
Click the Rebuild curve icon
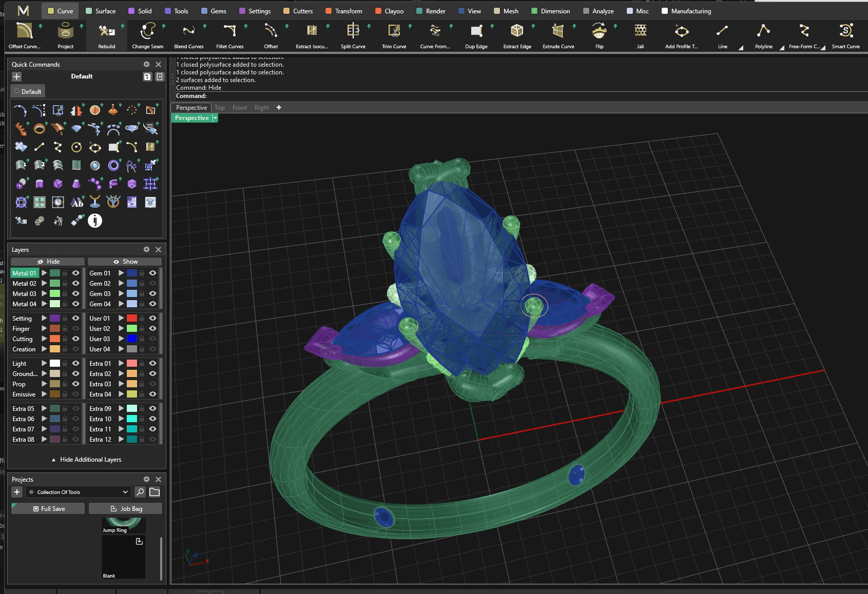pos(107,32)
